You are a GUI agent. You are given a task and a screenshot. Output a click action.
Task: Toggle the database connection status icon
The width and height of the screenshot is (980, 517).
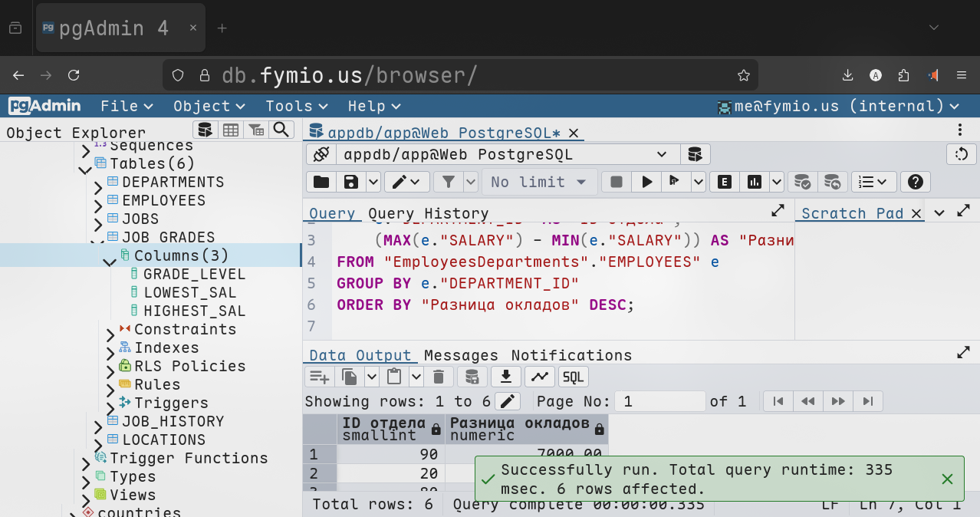pos(321,154)
